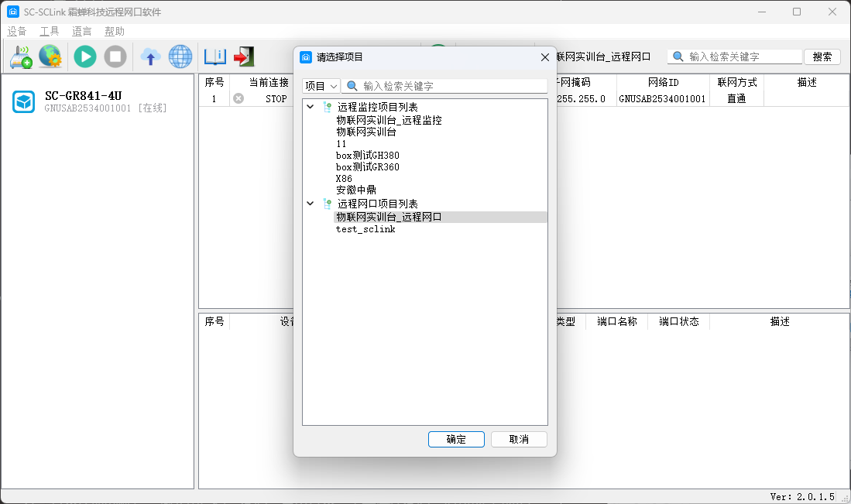
Task: Click the blue wireframe globe icon
Action: coord(180,57)
